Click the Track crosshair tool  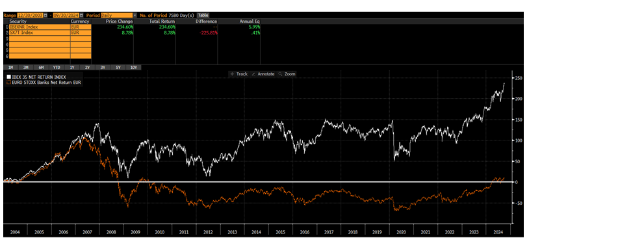[238, 74]
